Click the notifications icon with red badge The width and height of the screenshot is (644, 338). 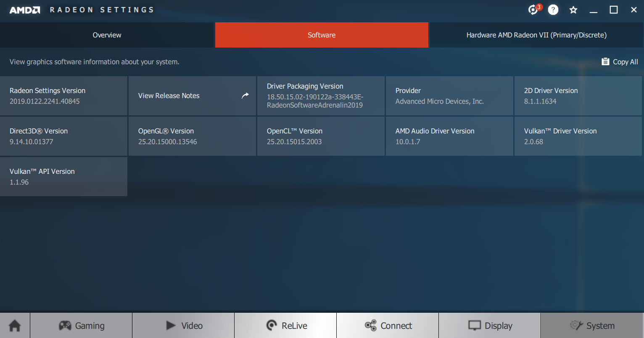533,10
